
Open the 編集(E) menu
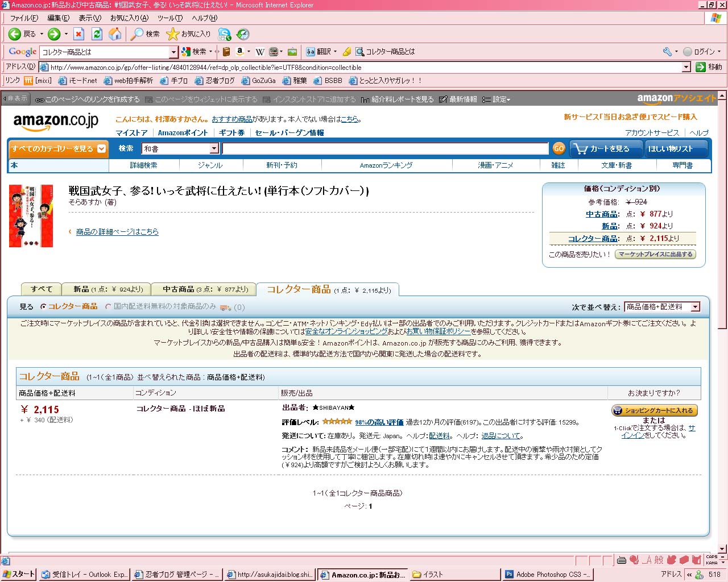tap(59, 18)
